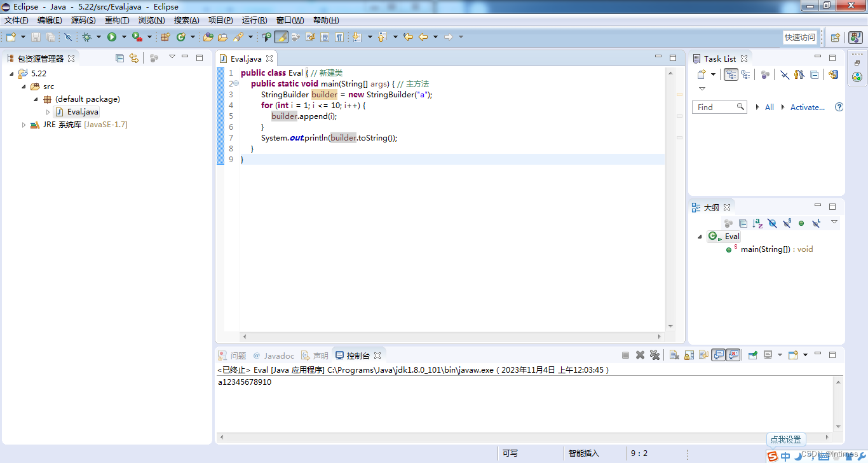
Task: Toggle Show Console on standard error change
Action: coord(733,356)
